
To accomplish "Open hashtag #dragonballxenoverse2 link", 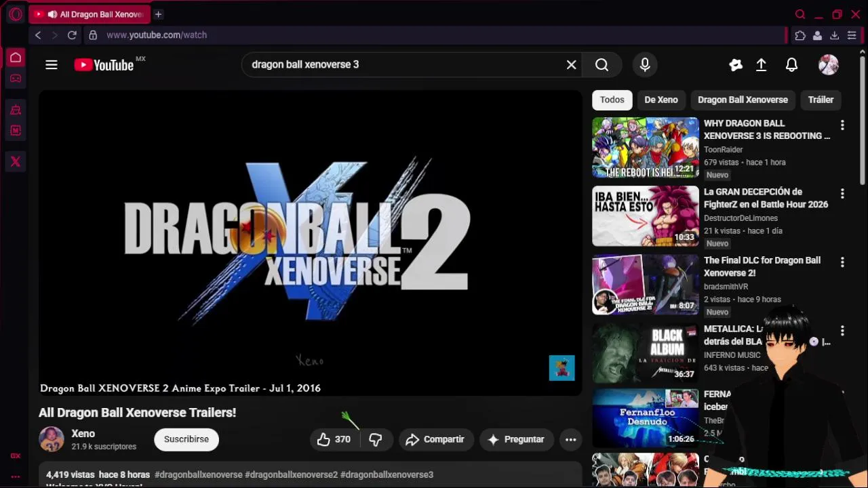I will (291, 474).
